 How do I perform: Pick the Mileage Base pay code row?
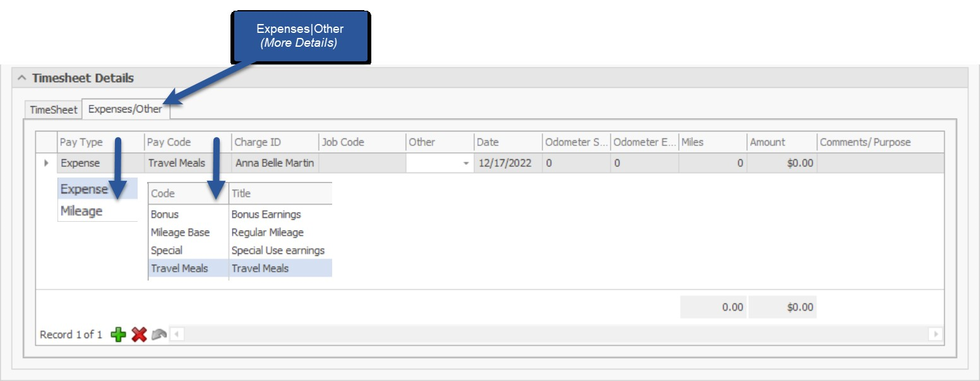tap(180, 233)
